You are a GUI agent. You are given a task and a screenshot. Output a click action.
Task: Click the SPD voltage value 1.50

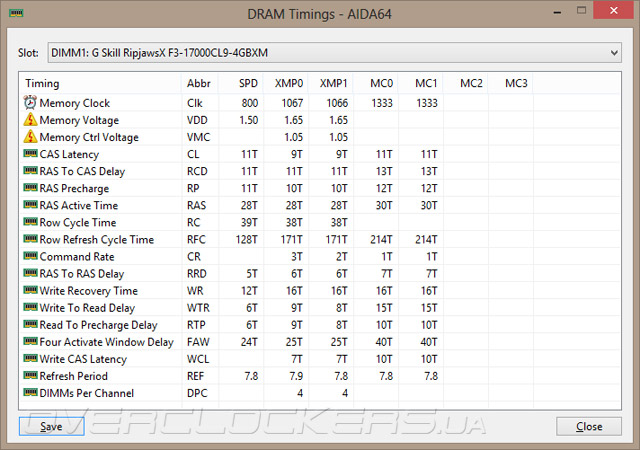(249, 120)
